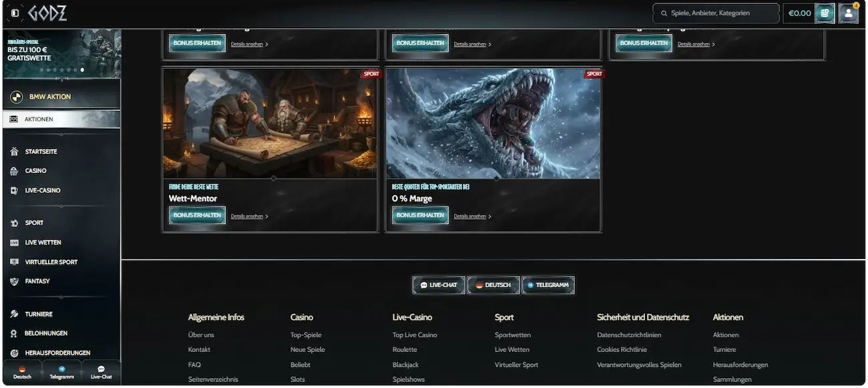868x388 pixels.
Task: Open Details ansehen for Wett-Mentor
Action: click(249, 216)
